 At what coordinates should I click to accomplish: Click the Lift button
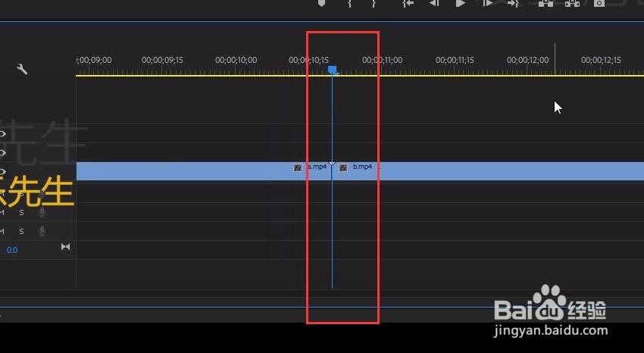pyautogui.click(x=546, y=3)
